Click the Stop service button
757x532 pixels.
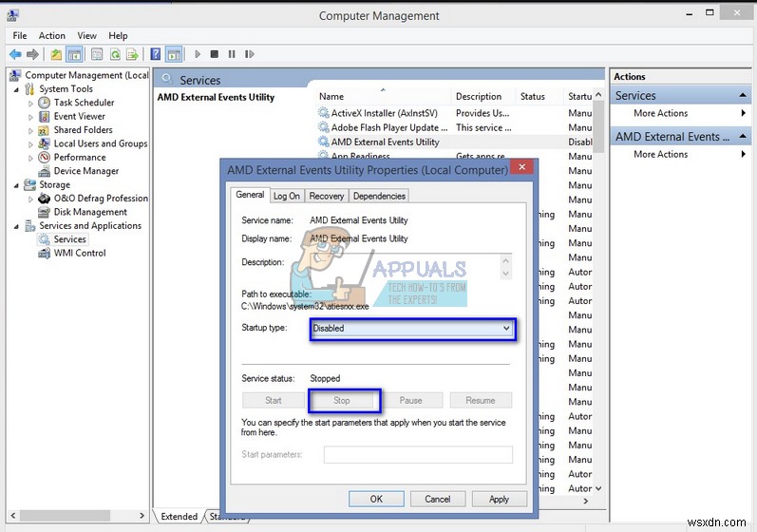pyautogui.click(x=342, y=400)
